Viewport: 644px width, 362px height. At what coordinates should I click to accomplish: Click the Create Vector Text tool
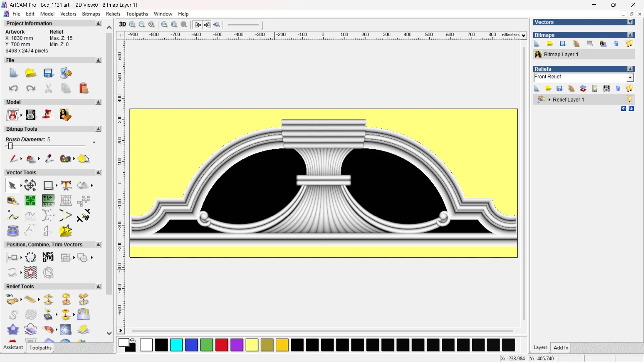click(x=66, y=185)
